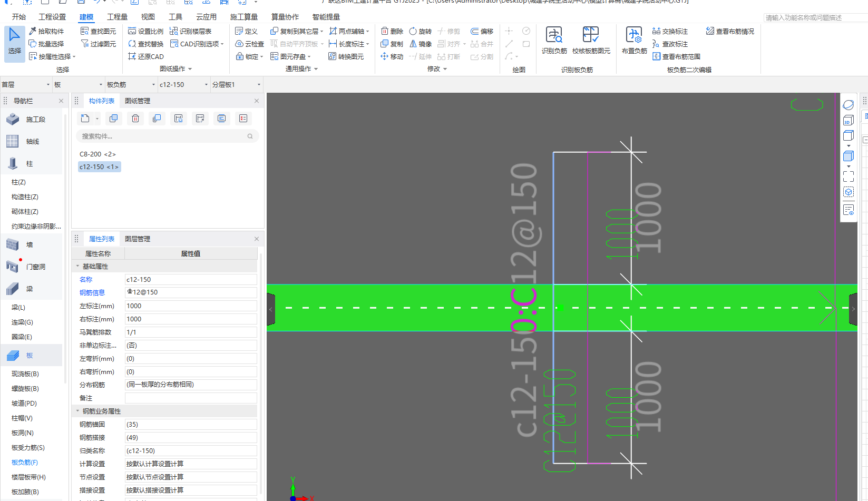Open the 分层板1 layer dropdown
Viewport: 868px width, 501px height.
point(237,84)
